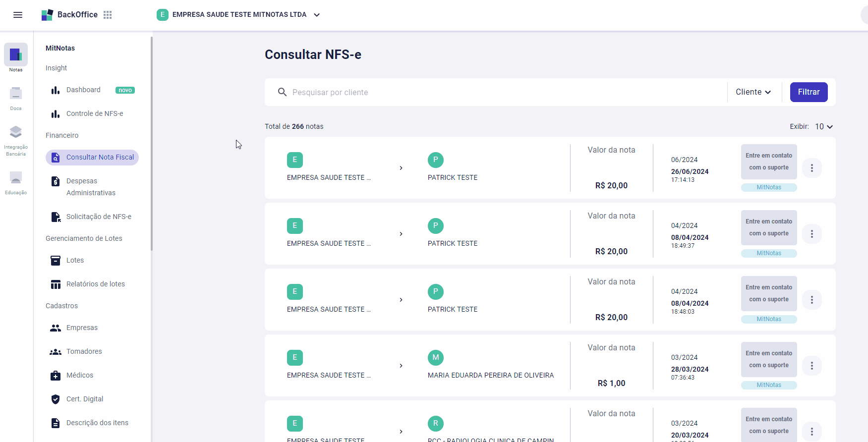
Task: Click the MitNotas tag on 28/03/2024 note
Action: (769, 385)
